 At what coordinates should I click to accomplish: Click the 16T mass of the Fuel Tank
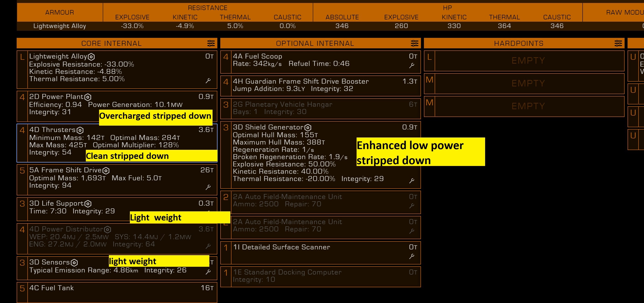pos(207,288)
